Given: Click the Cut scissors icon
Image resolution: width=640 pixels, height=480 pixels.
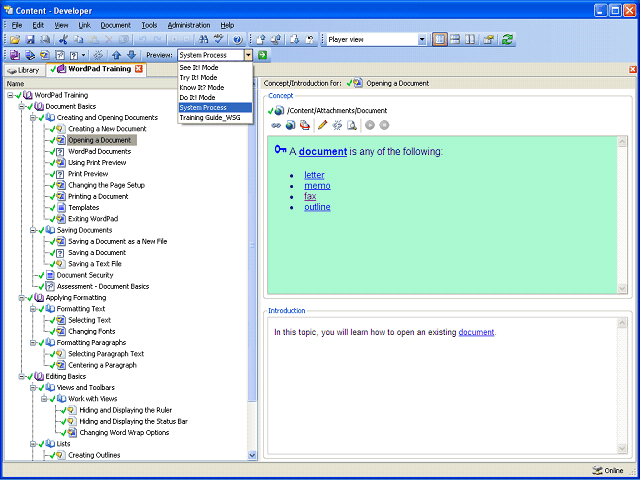Looking at the screenshot, I should (x=63, y=40).
